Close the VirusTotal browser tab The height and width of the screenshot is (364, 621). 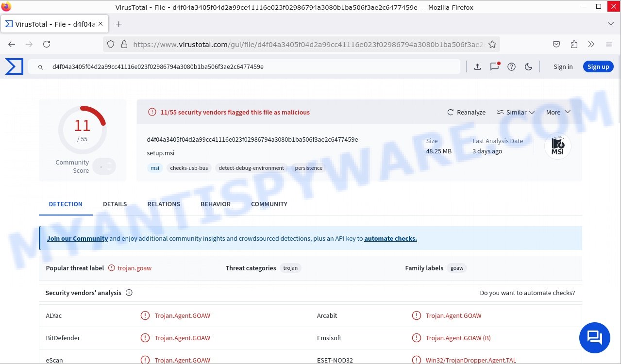pyautogui.click(x=101, y=24)
